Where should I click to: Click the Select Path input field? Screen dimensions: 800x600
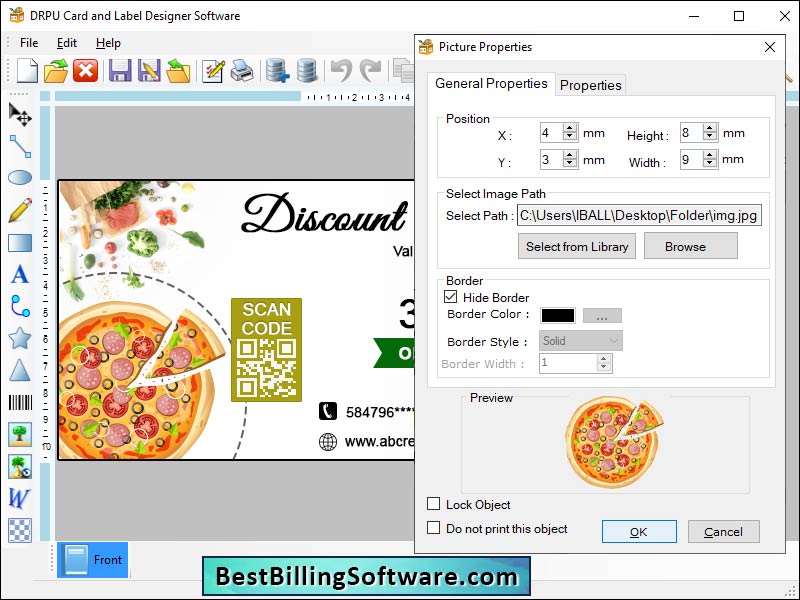639,215
